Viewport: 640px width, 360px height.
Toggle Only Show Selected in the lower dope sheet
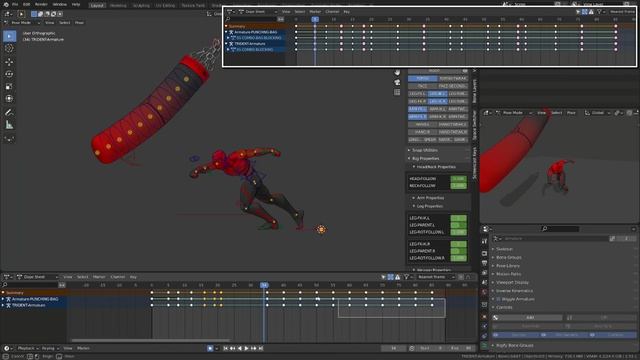coord(384,277)
